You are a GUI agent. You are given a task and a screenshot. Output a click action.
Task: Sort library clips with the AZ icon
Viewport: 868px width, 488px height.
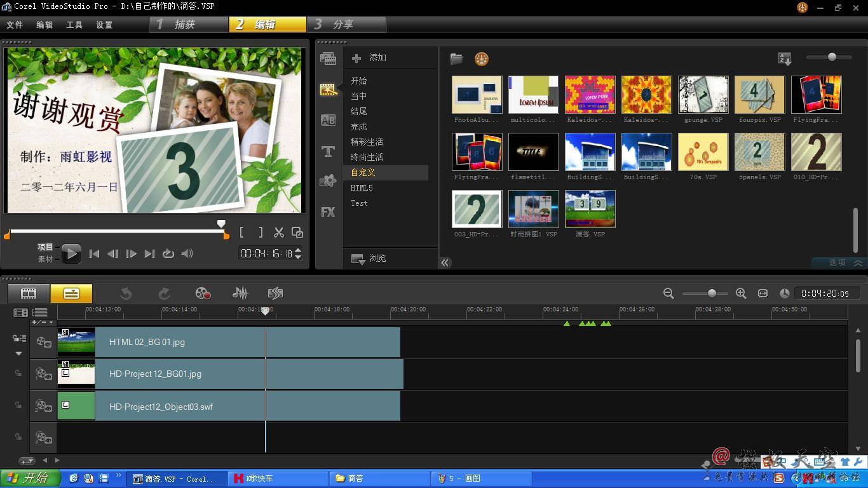pyautogui.click(x=785, y=58)
